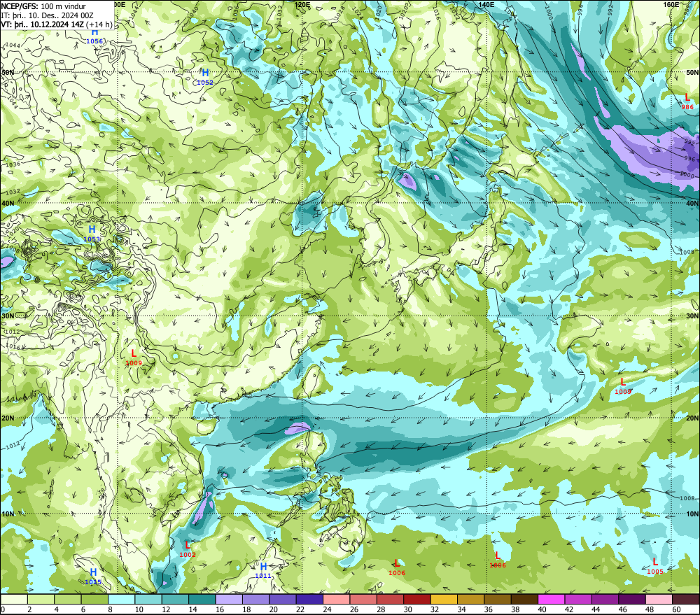
Task: Click the dark purple 46–48 legend swatch
Action: [633, 599]
